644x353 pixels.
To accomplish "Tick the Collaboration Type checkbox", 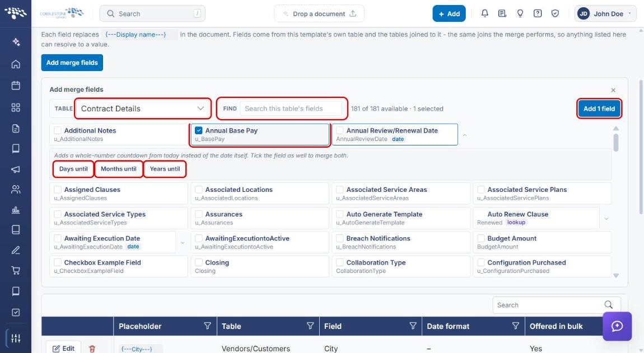I will 340,263.
